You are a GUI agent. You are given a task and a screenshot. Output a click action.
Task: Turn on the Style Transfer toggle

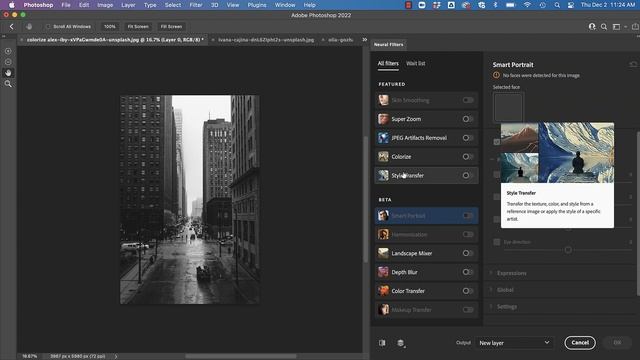[468, 175]
